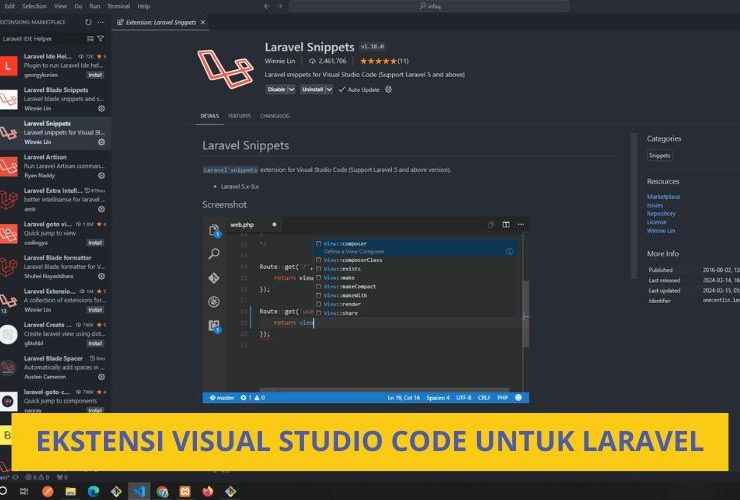Select Laravel Blade formatter in extension list

(55, 267)
